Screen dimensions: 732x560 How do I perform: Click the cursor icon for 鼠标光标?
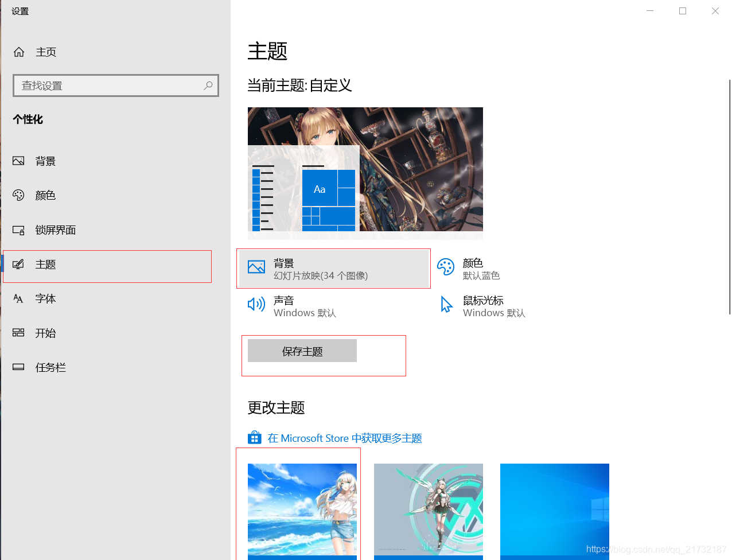click(446, 304)
